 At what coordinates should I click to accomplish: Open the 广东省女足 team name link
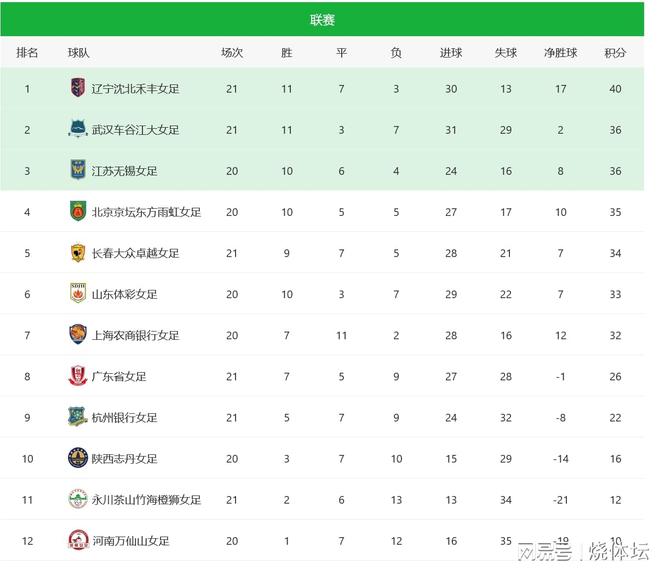(x=119, y=376)
